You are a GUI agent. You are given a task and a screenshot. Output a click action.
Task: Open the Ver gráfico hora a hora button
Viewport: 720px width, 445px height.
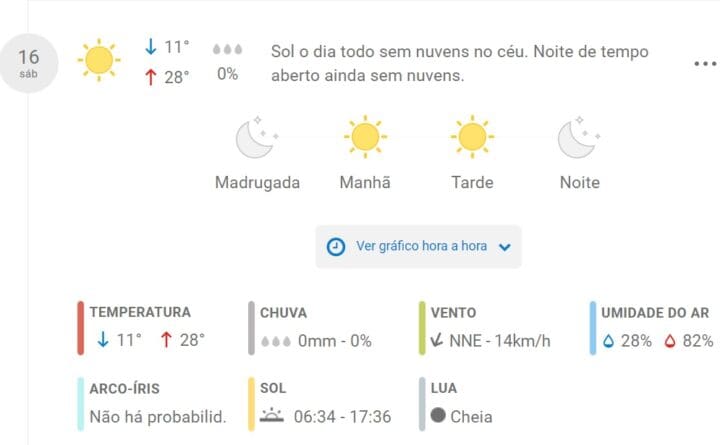(418, 247)
